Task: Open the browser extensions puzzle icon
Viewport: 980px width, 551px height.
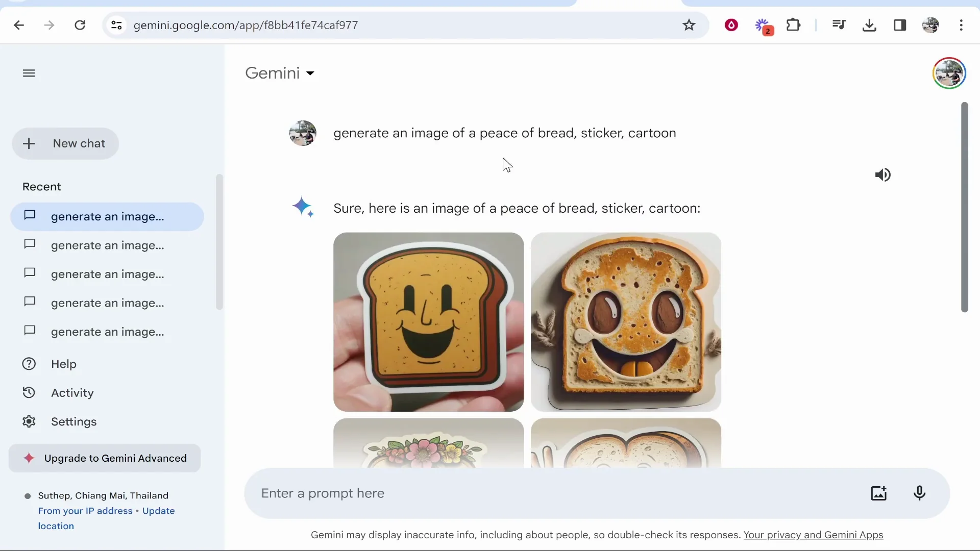Action: [794, 25]
